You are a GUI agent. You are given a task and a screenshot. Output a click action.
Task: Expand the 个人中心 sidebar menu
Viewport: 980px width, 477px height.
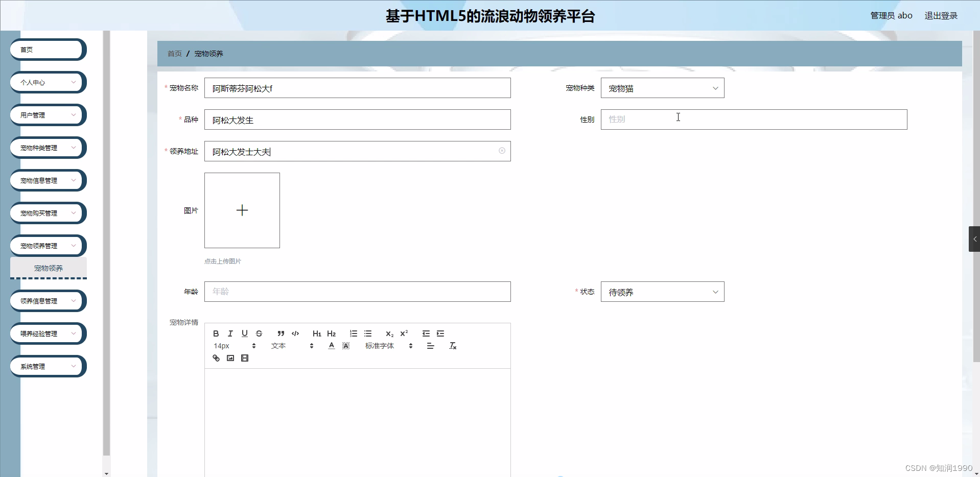click(x=48, y=82)
